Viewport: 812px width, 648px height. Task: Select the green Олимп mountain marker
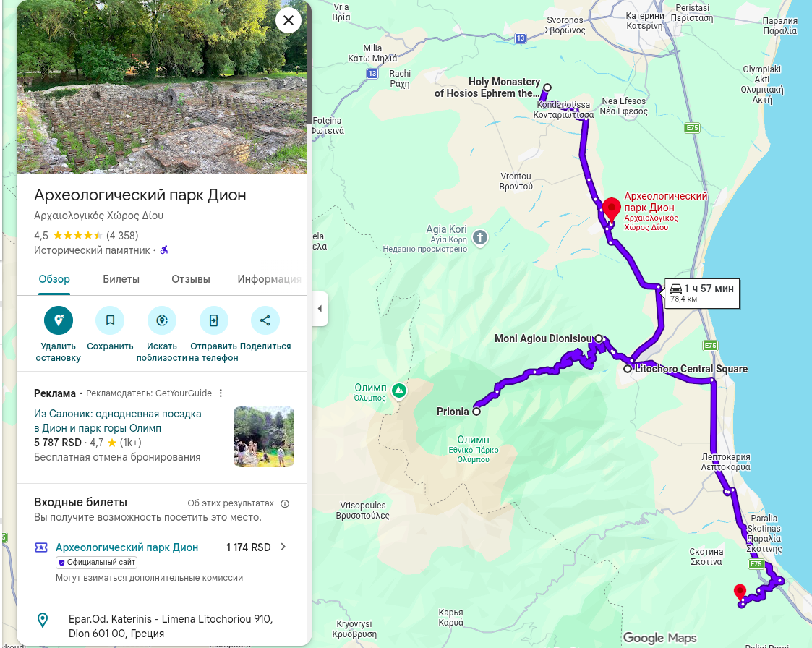[x=398, y=391]
